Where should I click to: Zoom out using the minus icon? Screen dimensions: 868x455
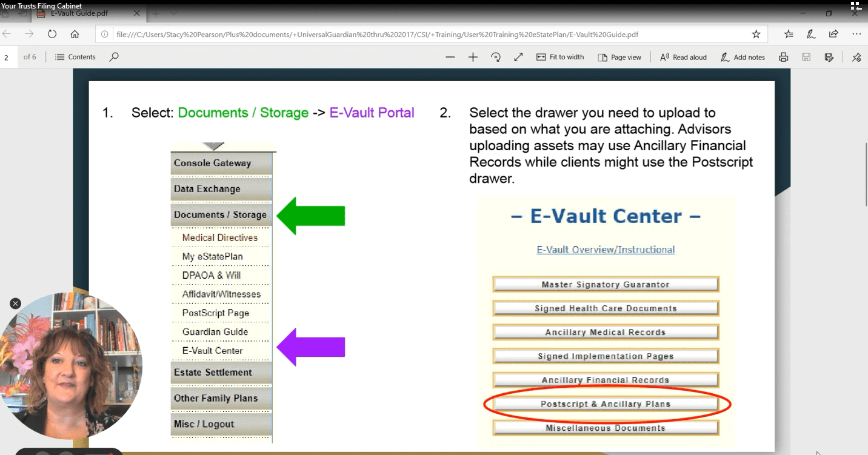tap(450, 57)
